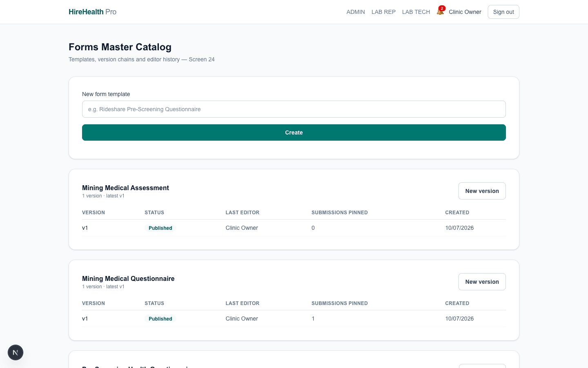Viewport: 588px width, 368px height.
Task: Click the Sign out button
Action: pos(503,12)
